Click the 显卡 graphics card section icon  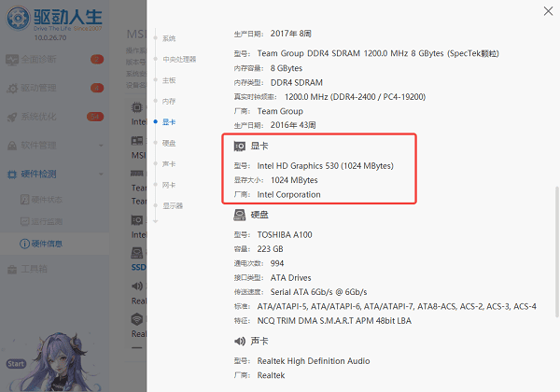(239, 147)
